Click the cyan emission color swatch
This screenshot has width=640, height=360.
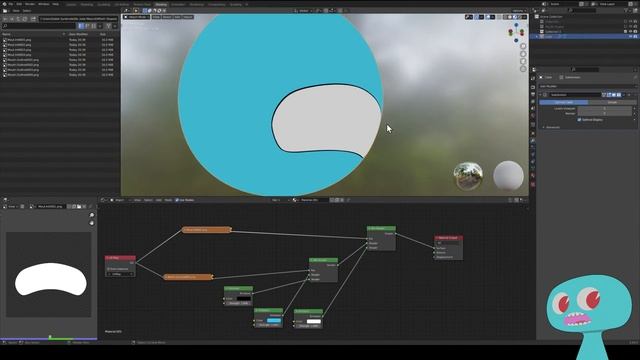click(x=273, y=320)
